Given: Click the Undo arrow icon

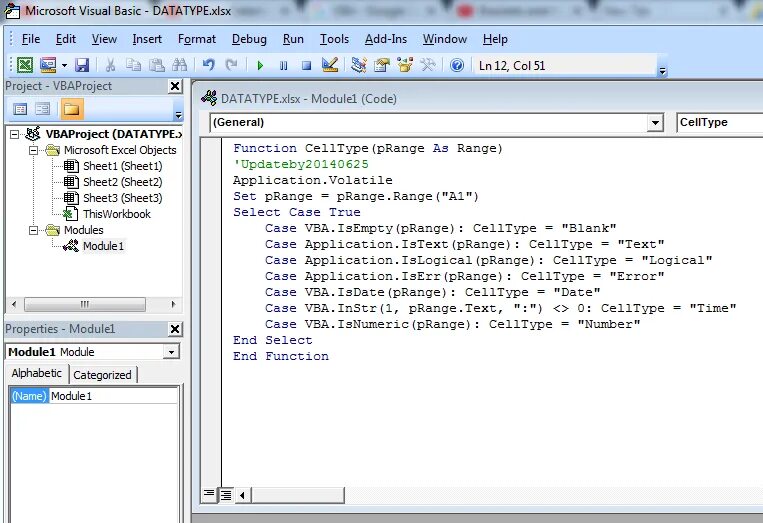Looking at the screenshot, I should 208,65.
